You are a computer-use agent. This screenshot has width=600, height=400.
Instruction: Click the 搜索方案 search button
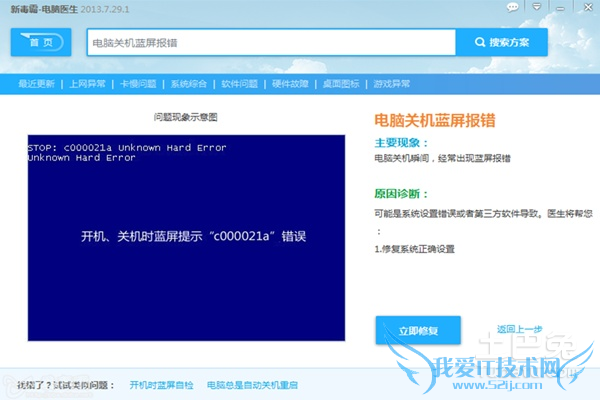coord(502,42)
